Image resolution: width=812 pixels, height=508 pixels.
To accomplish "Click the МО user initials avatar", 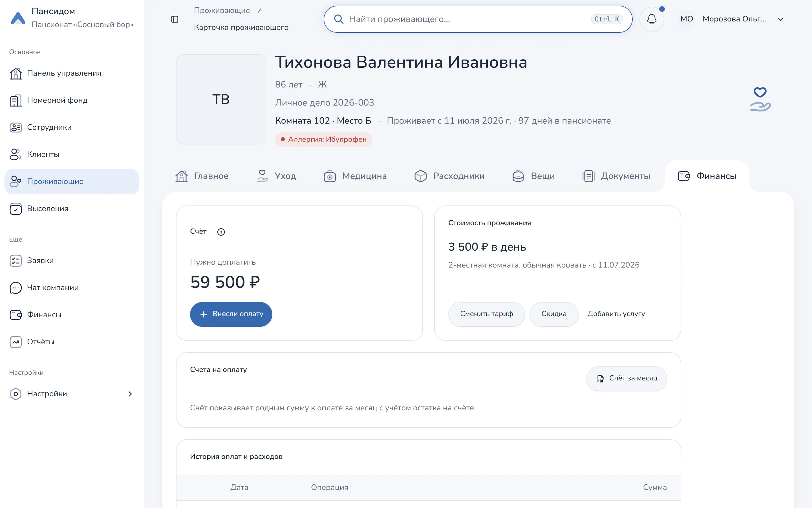I will tap(687, 19).
